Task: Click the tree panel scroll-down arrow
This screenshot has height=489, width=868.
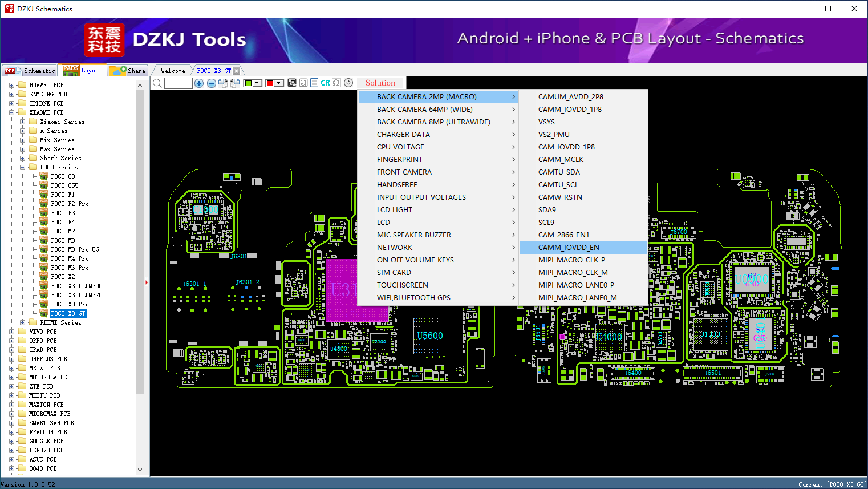Action: 140,470
